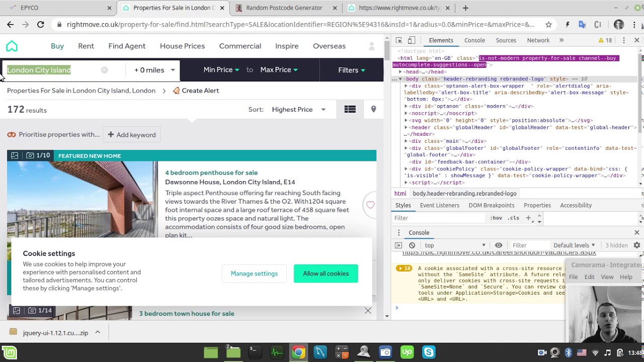Switch to the Network DevTools tab

tap(538, 40)
